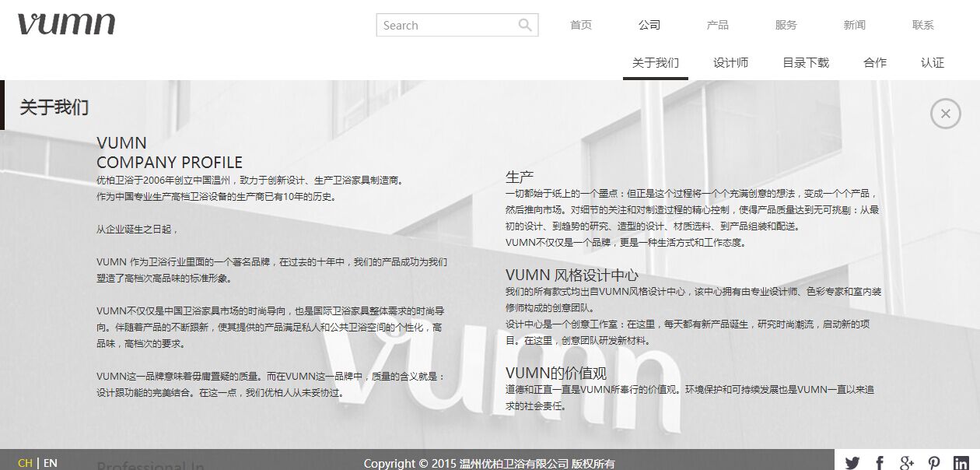Select the 合作 submenu tab
The image size is (980, 470).
click(x=875, y=63)
